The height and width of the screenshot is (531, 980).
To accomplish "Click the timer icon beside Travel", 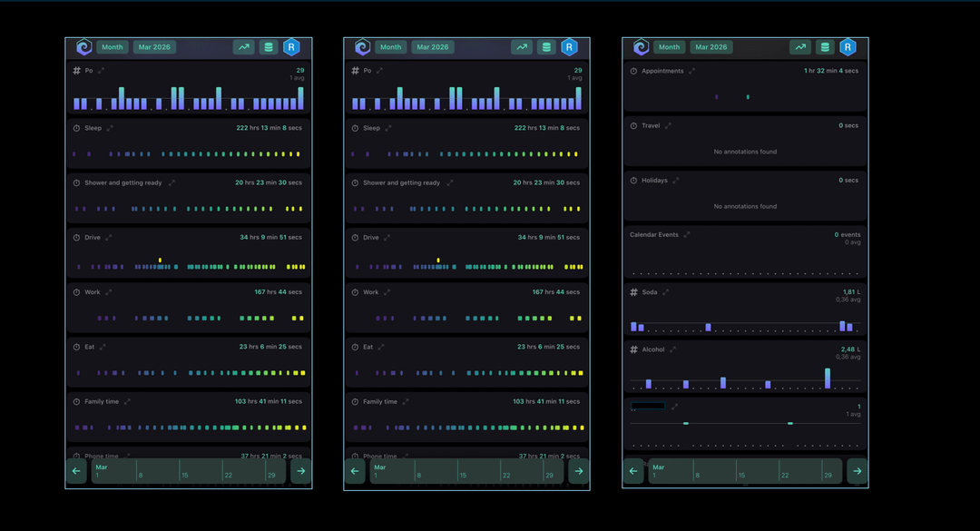I will (x=633, y=126).
